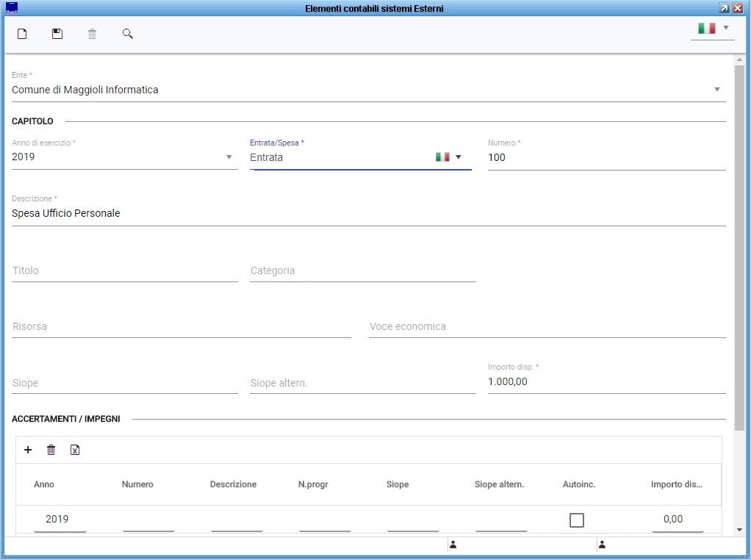Click into the Descrizione text field
Image resolution: width=751 pixels, height=560 pixels.
point(367,213)
